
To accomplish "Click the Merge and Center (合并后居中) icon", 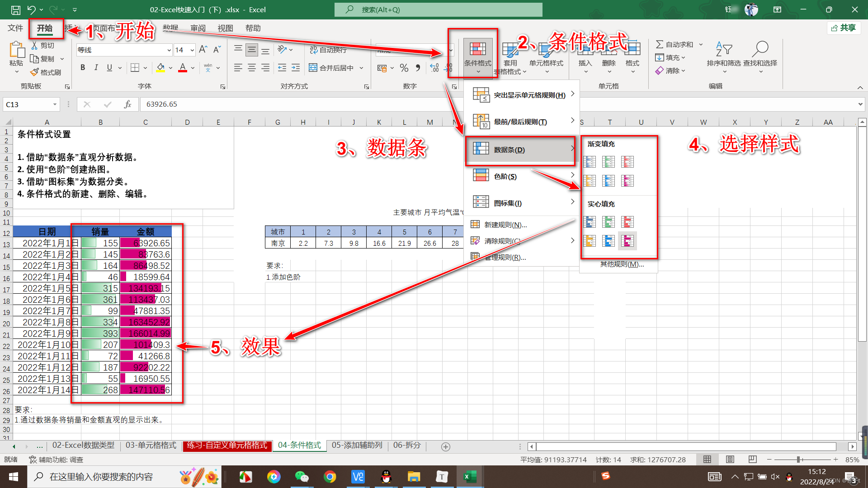I will click(313, 68).
